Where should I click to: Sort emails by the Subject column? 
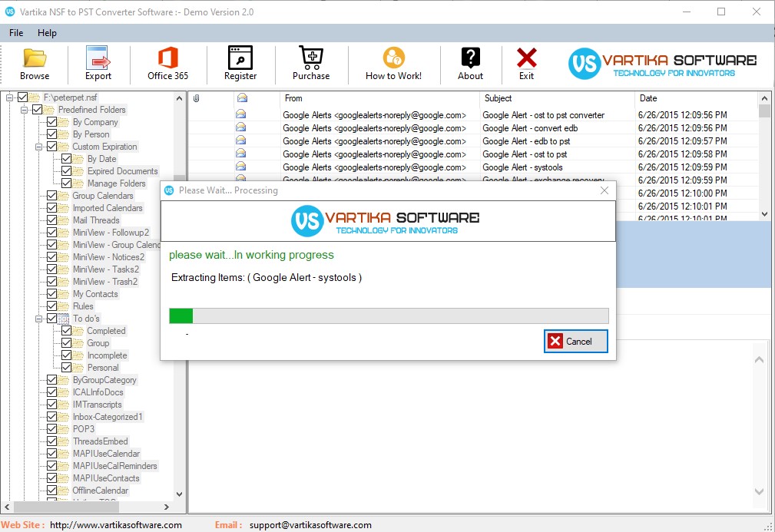tap(557, 98)
